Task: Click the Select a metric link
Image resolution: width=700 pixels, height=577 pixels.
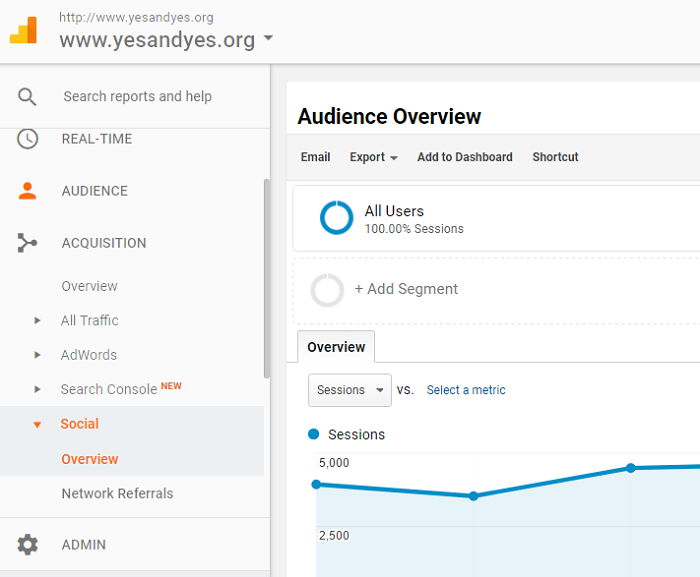Action: coord(466,390)
